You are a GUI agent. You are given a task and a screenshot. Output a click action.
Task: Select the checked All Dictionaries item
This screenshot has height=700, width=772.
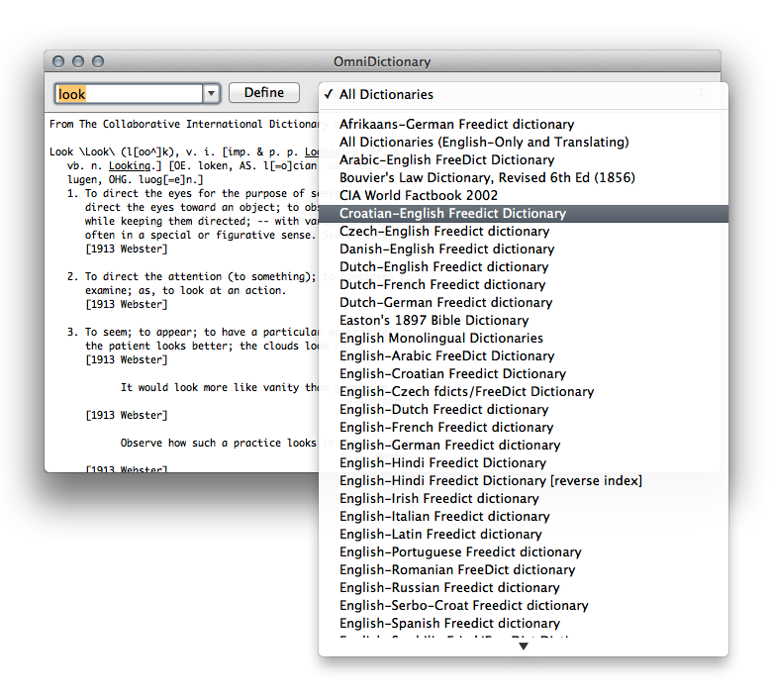tap(386, 95)
